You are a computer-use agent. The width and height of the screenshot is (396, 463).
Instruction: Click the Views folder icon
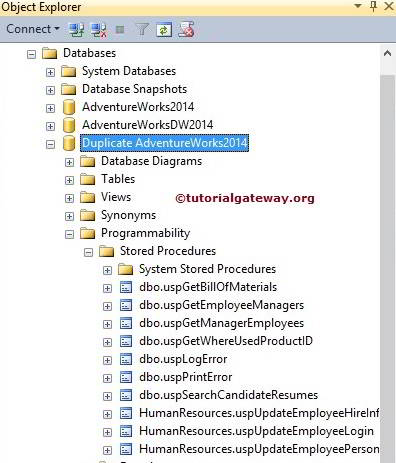tap(88, 197)
